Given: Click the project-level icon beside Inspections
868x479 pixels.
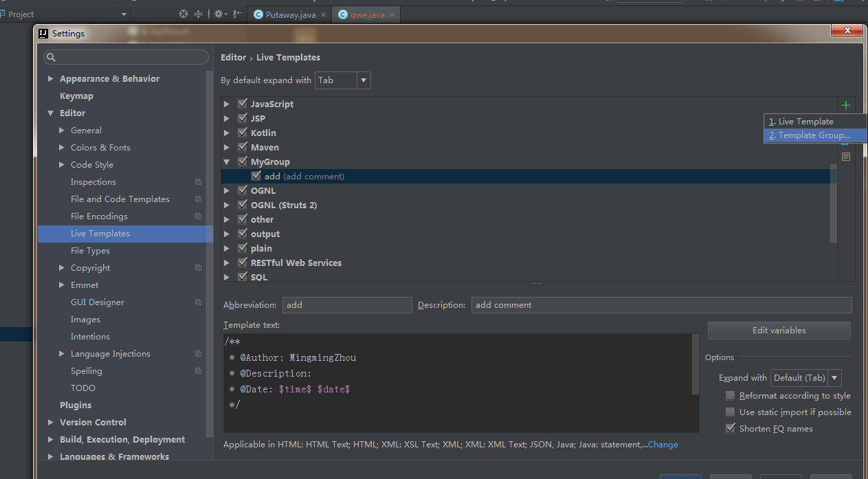Looking at the screenshot, I should point(198,182).
